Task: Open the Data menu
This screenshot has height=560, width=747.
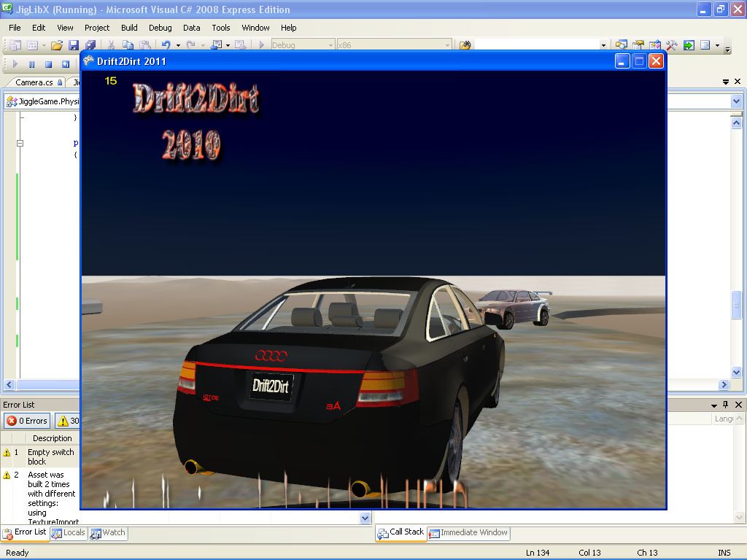Action: tap(192, 28)
